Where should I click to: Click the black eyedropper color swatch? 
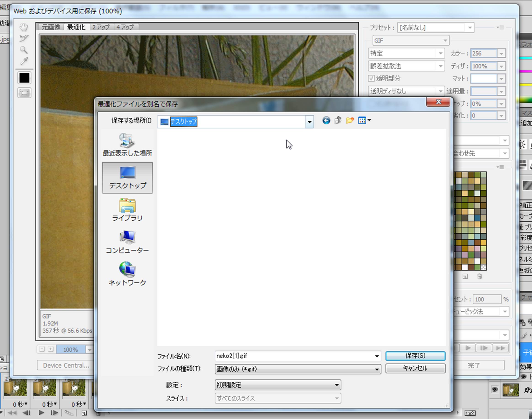(x=24, y=78)
